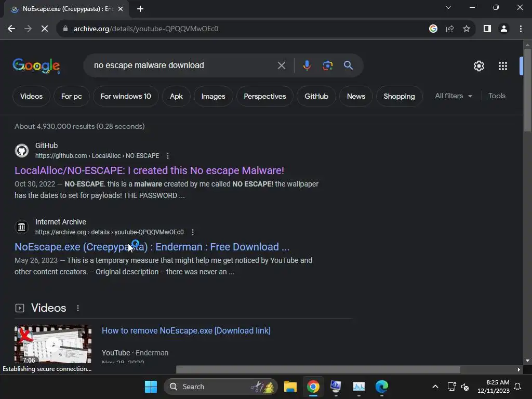Viewport: 532px width, 399px height.
Task: Open Google quick settings gear
Action: coord(478,66)
